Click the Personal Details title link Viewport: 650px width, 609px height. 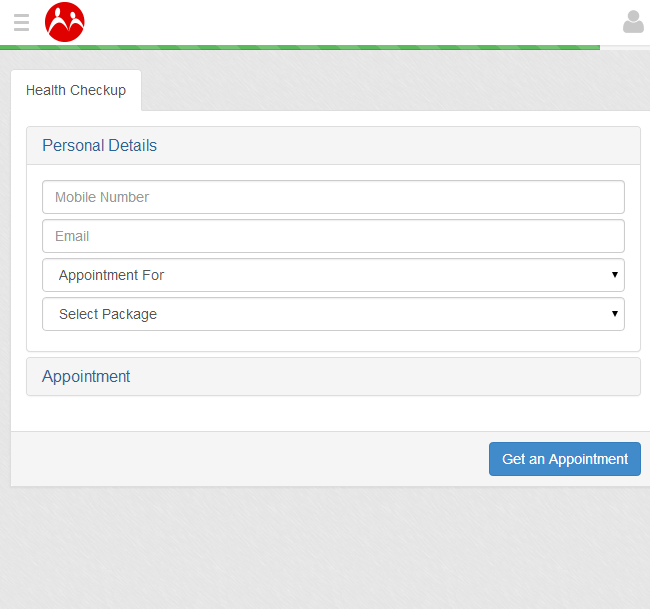99,146
